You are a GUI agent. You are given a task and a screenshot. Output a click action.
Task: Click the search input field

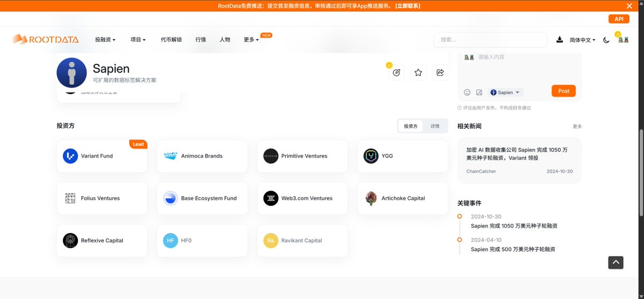click(491, 40)
